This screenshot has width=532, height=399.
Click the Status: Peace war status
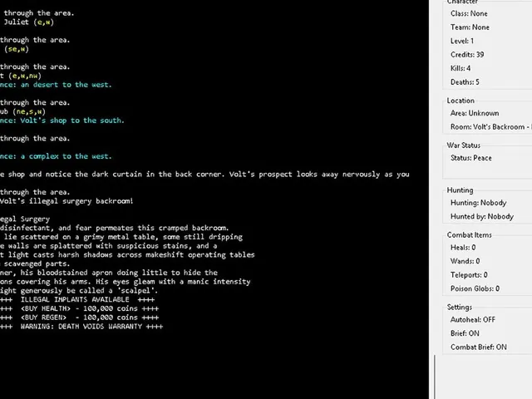pos(471,158)
